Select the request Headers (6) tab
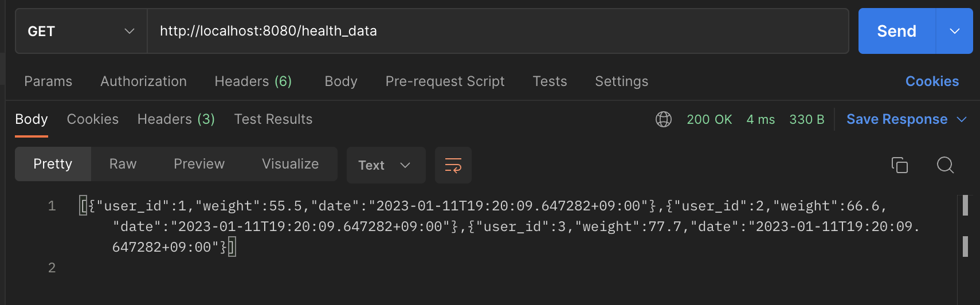The image size is (980, 305). (253, 81)
